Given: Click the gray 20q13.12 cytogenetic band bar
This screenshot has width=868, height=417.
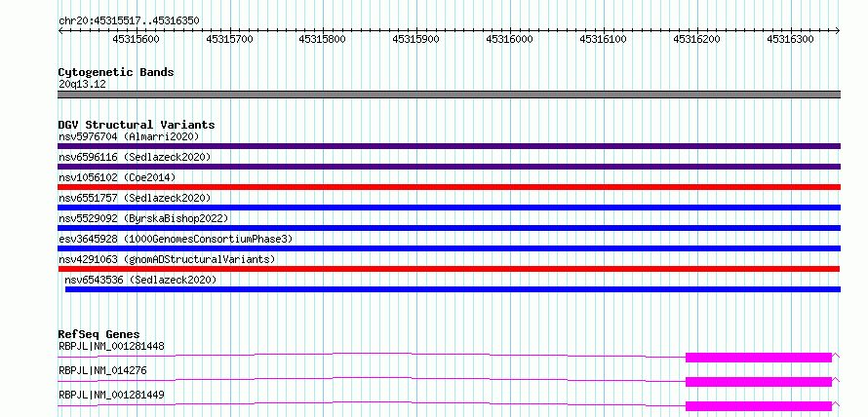Looking at the screenshot, I should [449, 95].
